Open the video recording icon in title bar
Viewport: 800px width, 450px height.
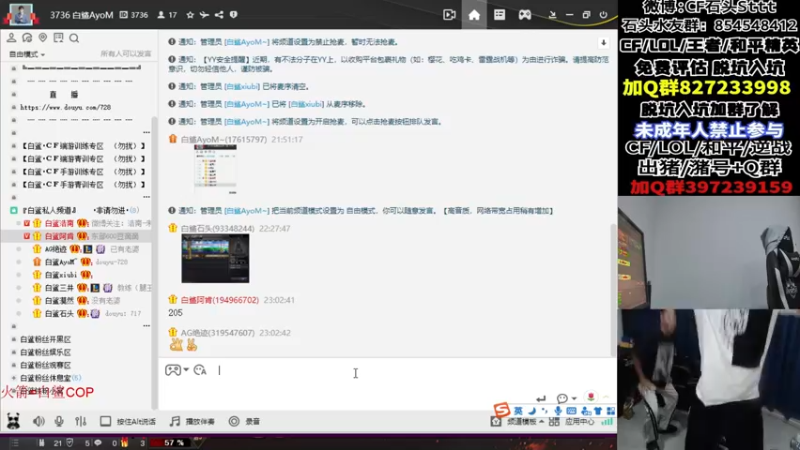tap(449, 15)
